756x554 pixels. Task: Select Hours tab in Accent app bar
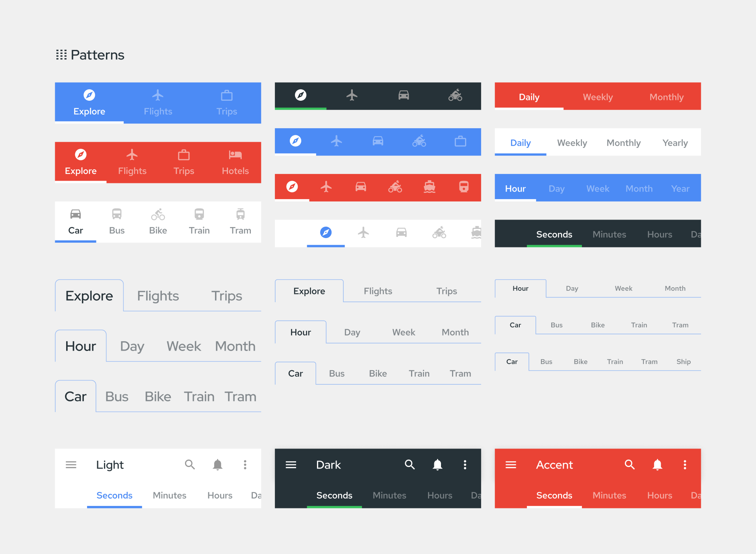point(660,495)
